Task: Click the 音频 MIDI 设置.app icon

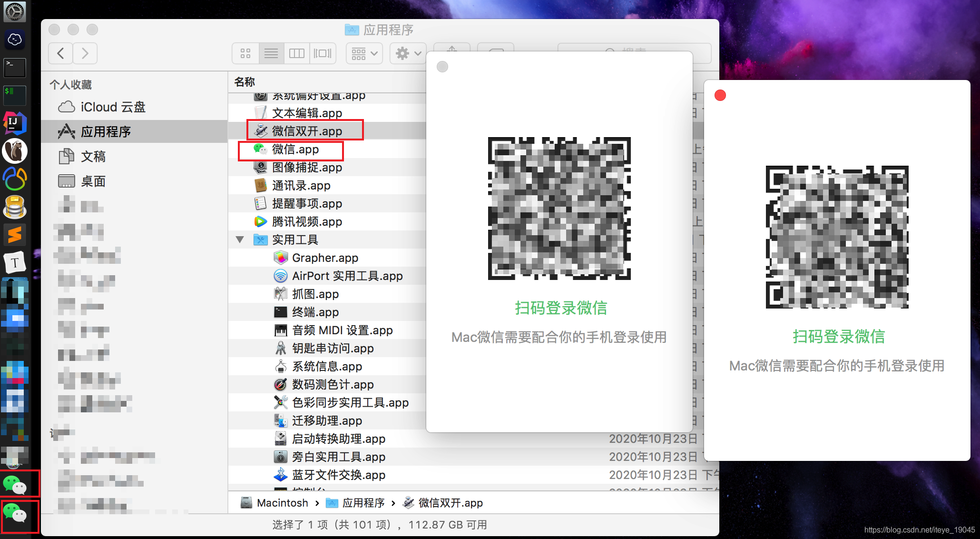Action: click(281, 330)
